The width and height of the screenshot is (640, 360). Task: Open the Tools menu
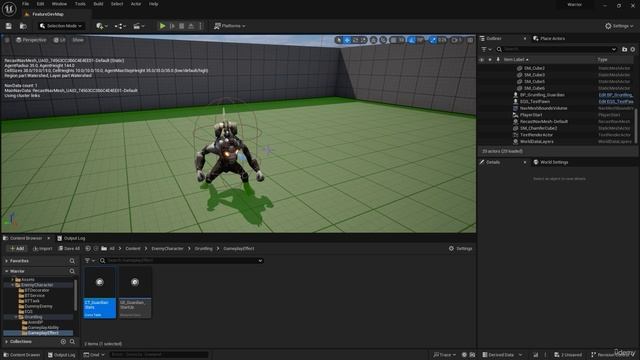[x=80, y=4]
